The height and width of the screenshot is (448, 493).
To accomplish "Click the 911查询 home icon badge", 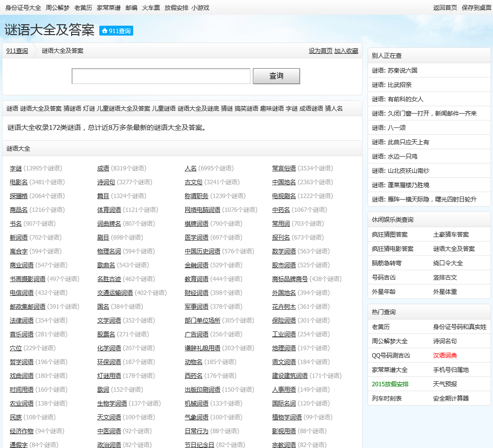I will coord(116,31).
